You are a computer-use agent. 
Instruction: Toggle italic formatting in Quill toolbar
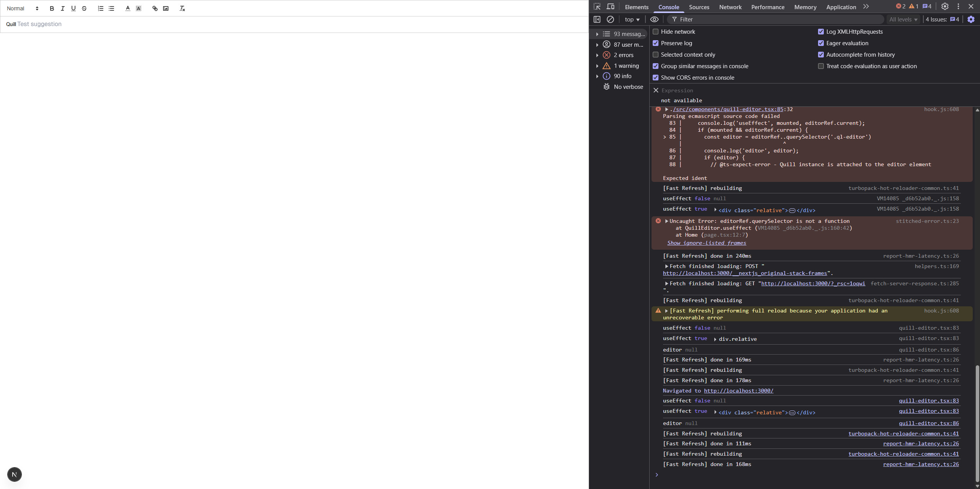(x=62, y=8)
